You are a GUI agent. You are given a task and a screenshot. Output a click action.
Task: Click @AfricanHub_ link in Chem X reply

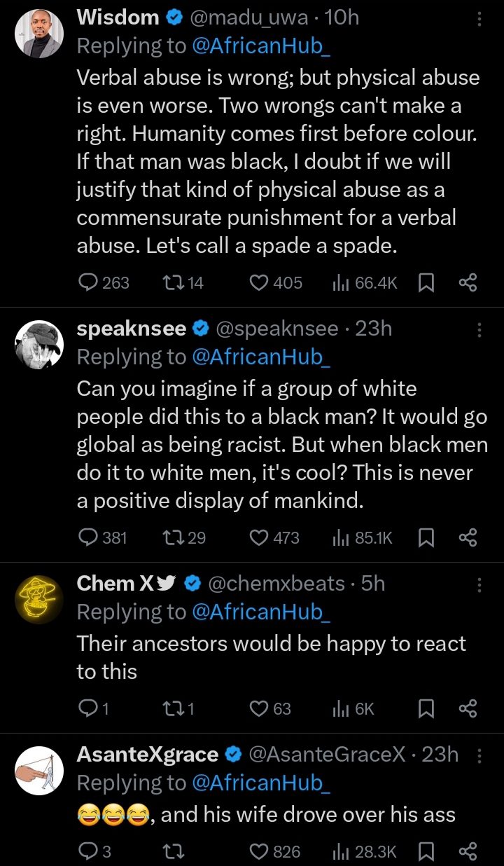pyautogui.click(x=260, y=612)
